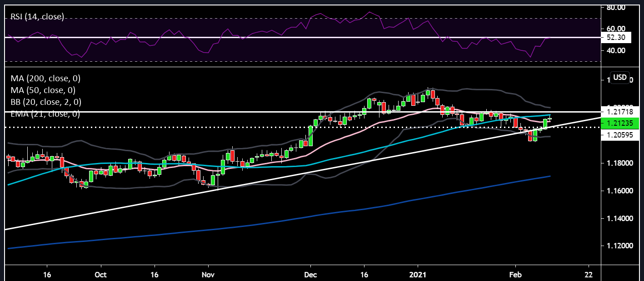This screenshot has width=644, height=281.
Task: Select the dotted horizontal support line
Action: pyautogui.click(x=302, y=127)
